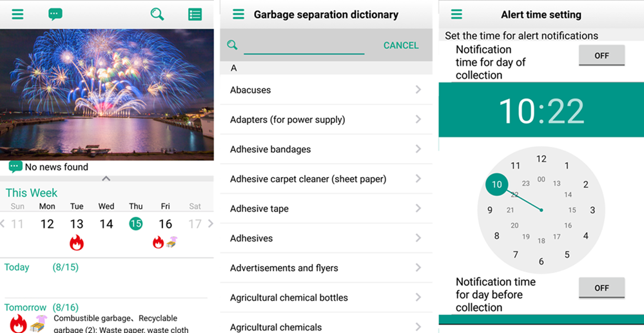The height and width of the screenshot is (333, 644).
Task: Go to next week with right arrow
Action: click(210, 224)
